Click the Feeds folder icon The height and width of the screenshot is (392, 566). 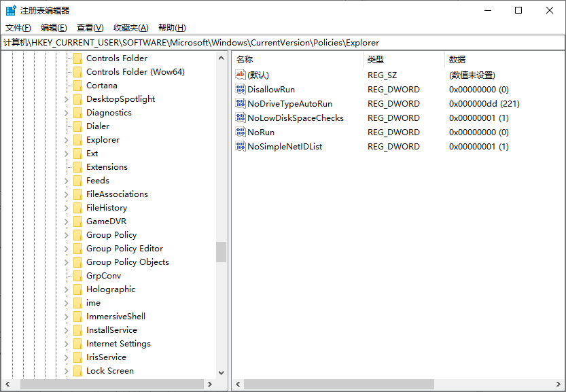(77, 181)
